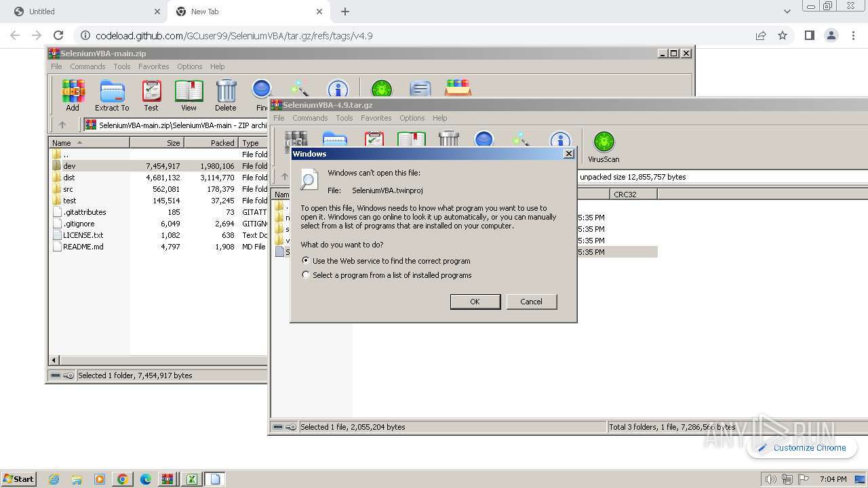This screenshot has height=488, width=868.
Task: Click OK in the Windows dialog
Action: click(x=475, y=302)
